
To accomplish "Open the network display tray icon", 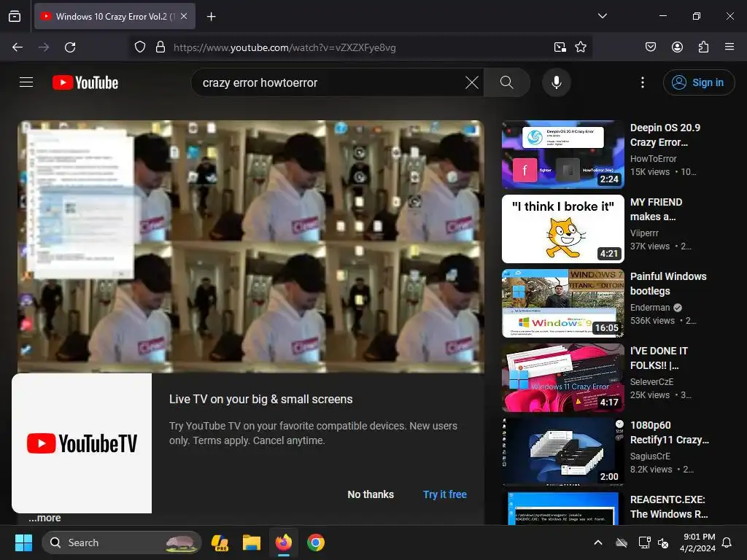I will [644, 542].
